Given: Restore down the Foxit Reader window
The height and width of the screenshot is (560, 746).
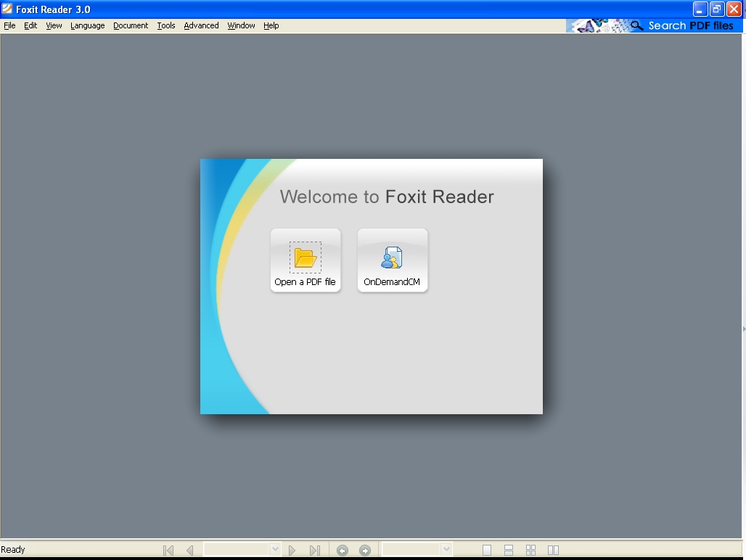Looking at the screenshot, I should (717, 9).
